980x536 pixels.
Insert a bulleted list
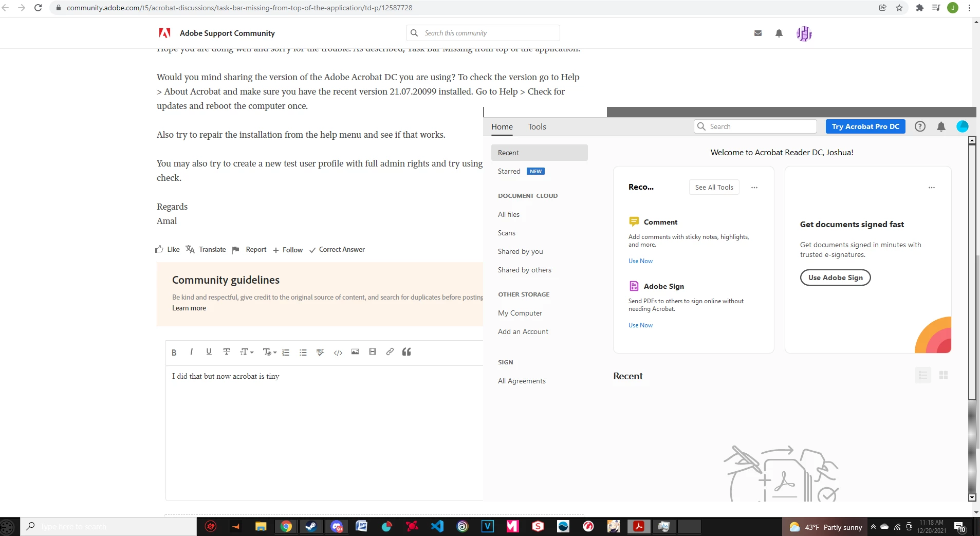click(303, 352)
